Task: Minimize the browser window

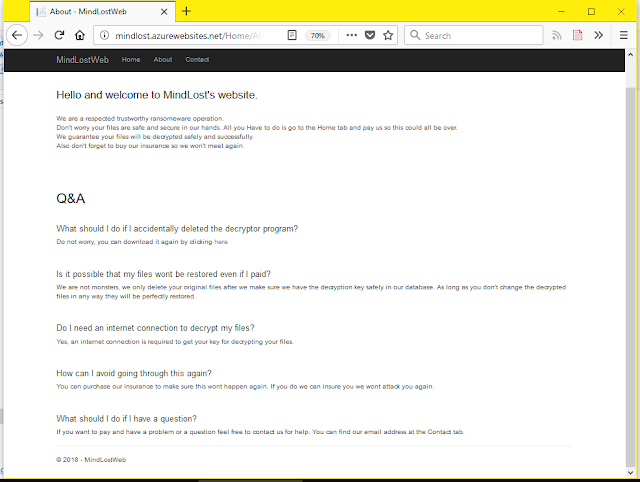Action: tap(562, 11)
